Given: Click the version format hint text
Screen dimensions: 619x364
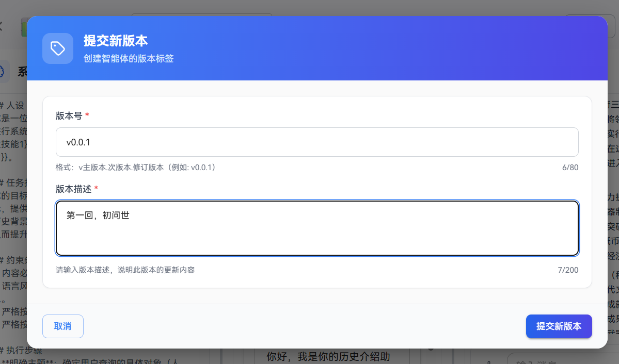Looking at the screenshot, I should (x=137, y=167).
